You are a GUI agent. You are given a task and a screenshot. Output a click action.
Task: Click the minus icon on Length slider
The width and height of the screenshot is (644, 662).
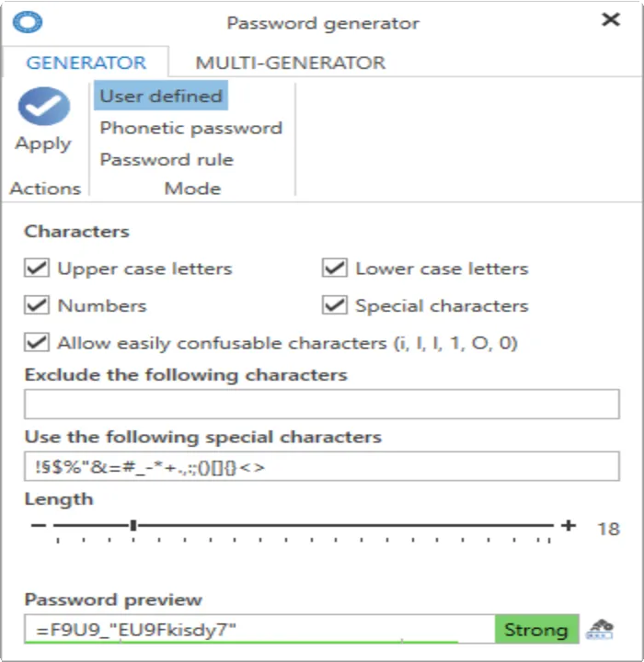point(39,525)
